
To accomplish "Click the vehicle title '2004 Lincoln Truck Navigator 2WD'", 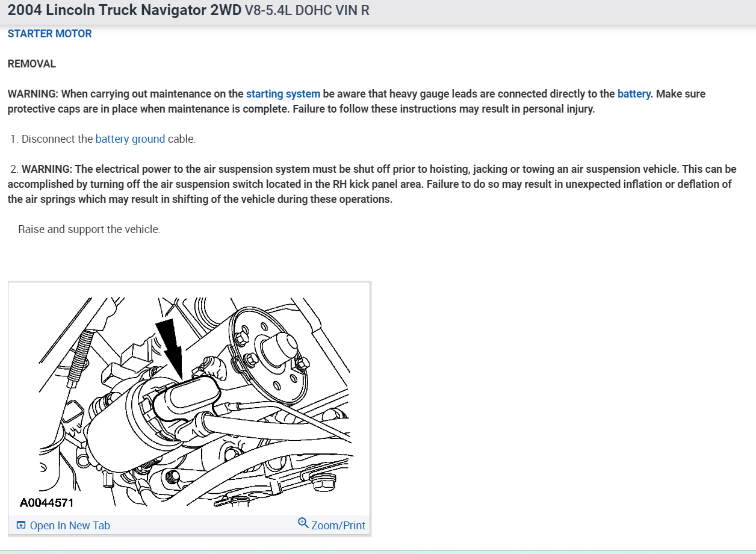I will tap(125, 10).
